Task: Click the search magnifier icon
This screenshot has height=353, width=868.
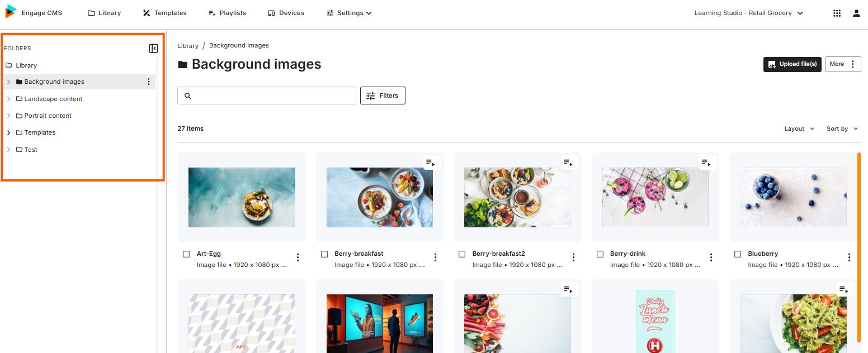Action: (188, 96)
